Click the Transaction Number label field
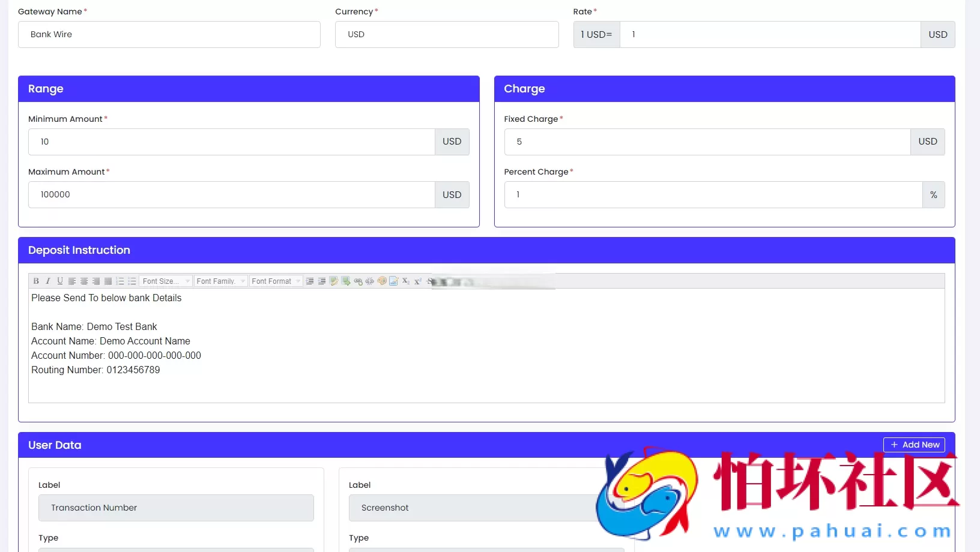This screenshot has height=552, width=980. click(176, 508)
